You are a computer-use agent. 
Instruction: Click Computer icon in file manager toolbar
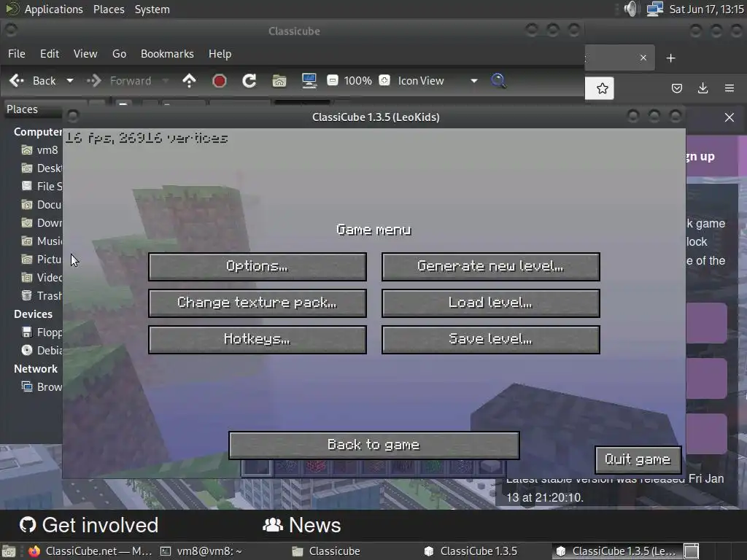(x=309, y=81)
